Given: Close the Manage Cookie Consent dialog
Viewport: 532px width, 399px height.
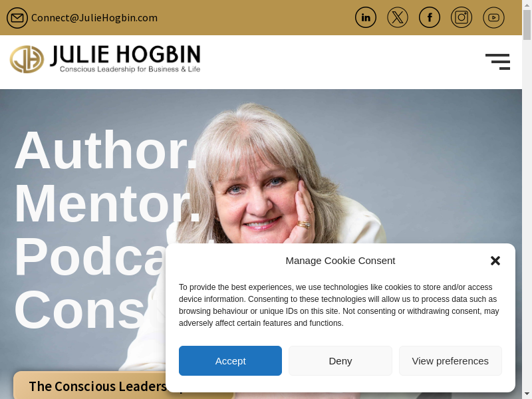Looking at the screenshot, I should point(495,261).
